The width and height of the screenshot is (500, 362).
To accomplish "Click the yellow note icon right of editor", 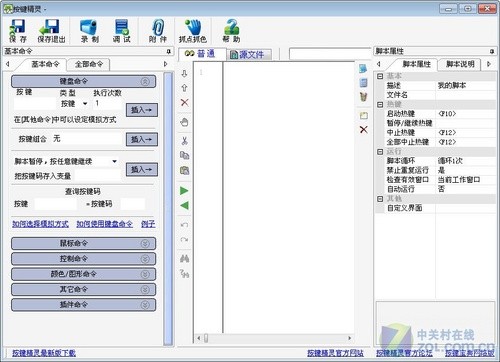I will coord(363,116).
